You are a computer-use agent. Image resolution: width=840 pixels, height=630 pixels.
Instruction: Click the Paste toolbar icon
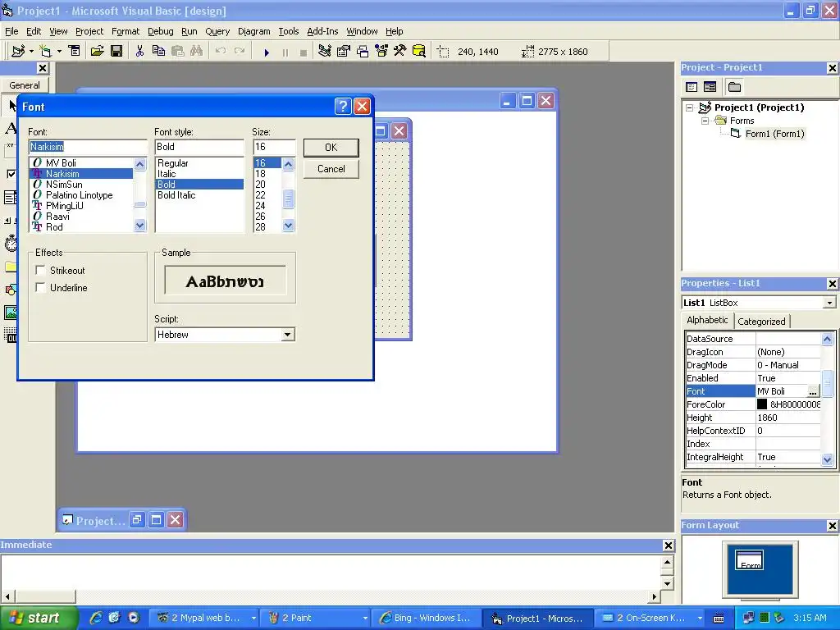point(178,52)
